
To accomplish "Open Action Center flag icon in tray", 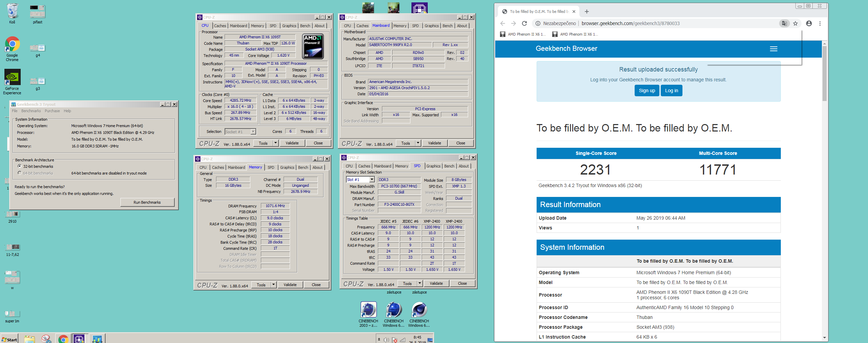I will [394, 340].
